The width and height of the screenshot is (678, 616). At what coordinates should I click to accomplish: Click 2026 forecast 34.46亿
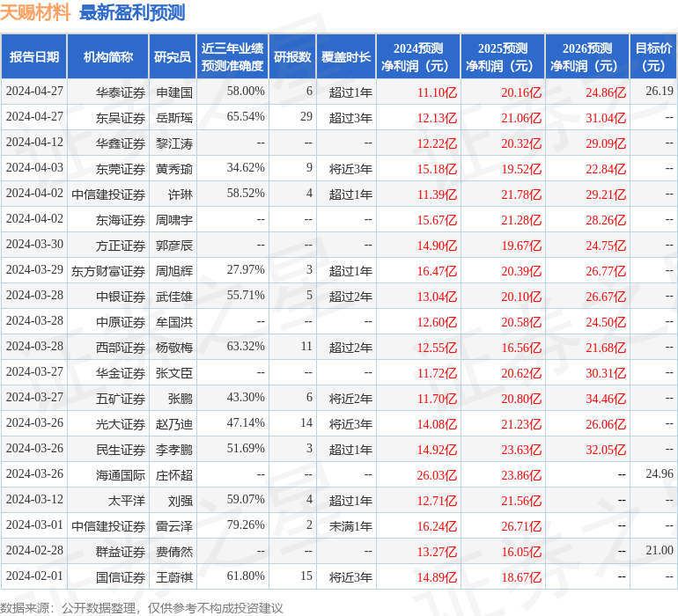point(606,399)
